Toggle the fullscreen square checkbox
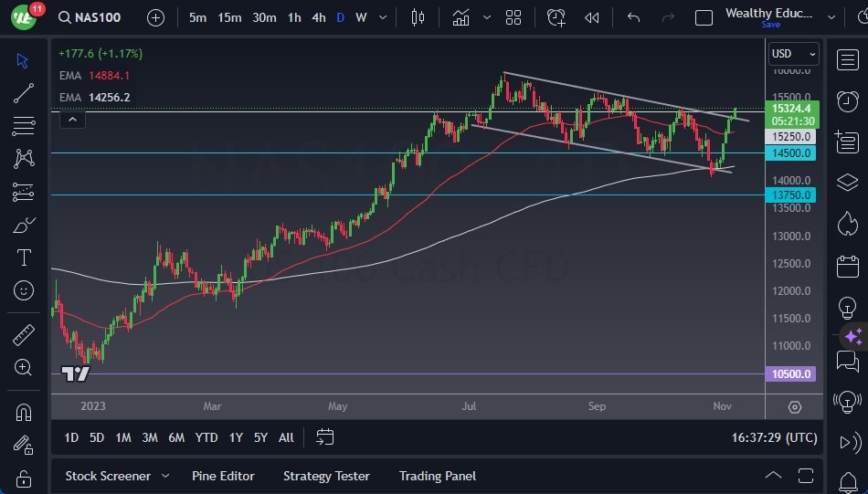The image size is (868, 494). (x=704, y=17)
